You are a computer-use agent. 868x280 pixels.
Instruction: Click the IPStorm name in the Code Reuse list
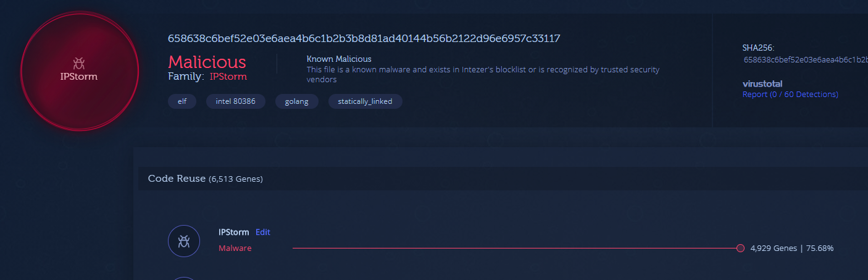(234, 232)
